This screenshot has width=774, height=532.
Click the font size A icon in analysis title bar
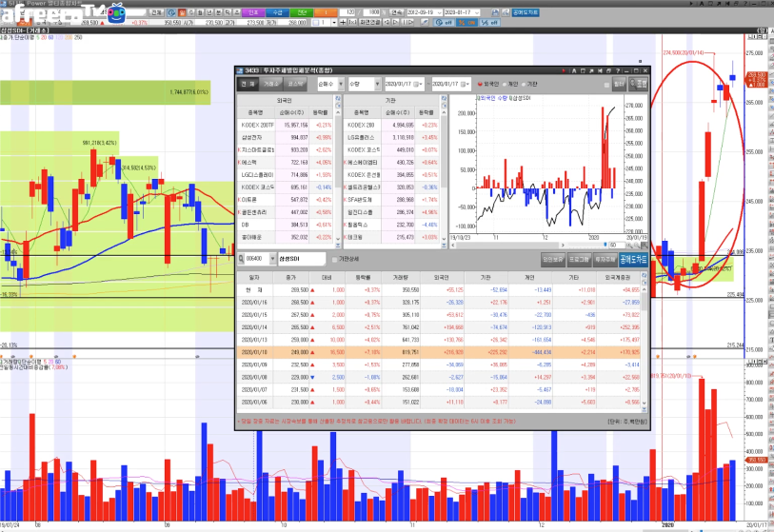pyautogui.click(x=574, y=71)
